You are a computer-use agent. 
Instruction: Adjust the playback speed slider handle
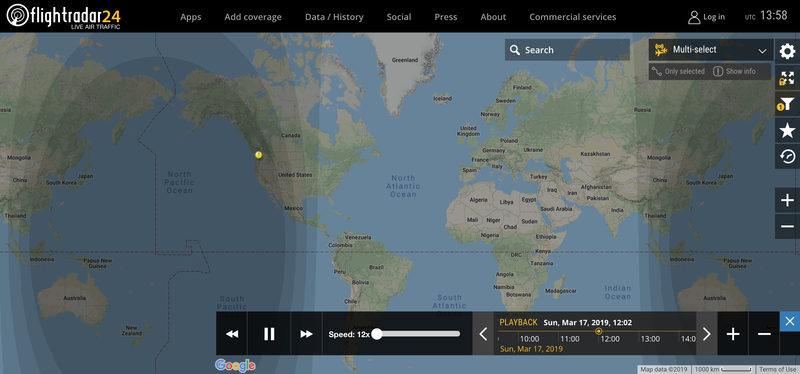[377, 334]
